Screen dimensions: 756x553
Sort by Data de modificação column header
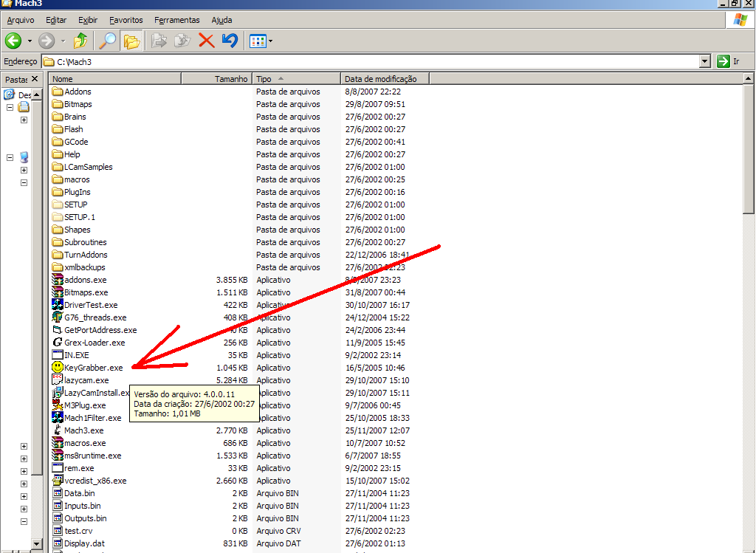tap(385, 78)
